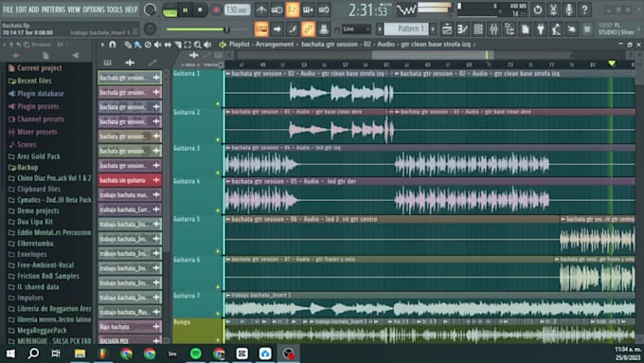
Task: Select the playlist Slice tool
Action: pyautogui.click(x=178, y=45)
